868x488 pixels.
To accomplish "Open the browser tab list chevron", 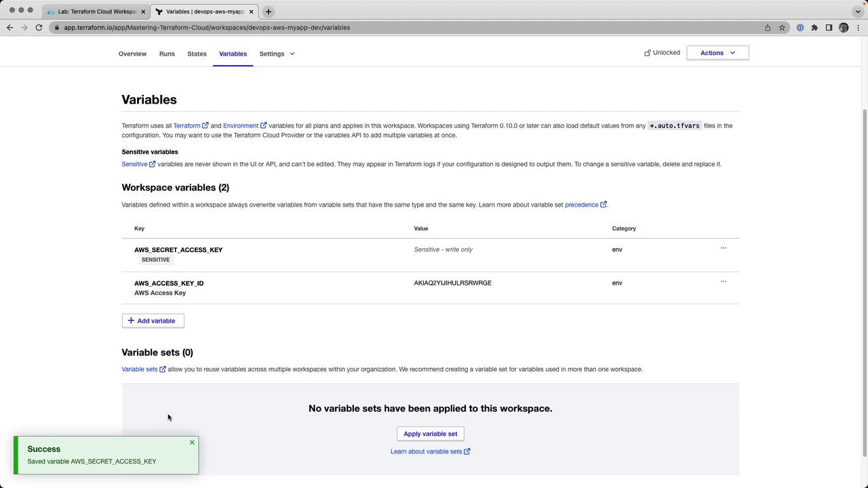I will (858, 12).
